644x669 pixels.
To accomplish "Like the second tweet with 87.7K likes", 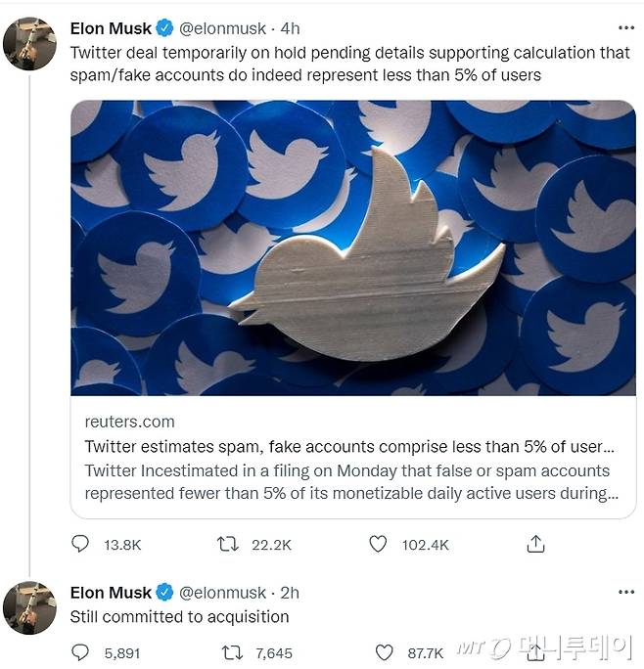I will 384,652.
